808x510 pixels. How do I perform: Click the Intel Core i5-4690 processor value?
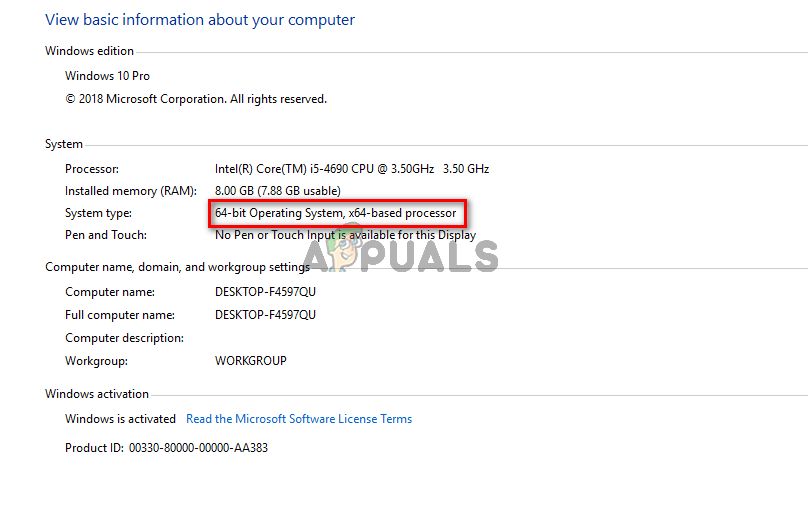(352, 169)
